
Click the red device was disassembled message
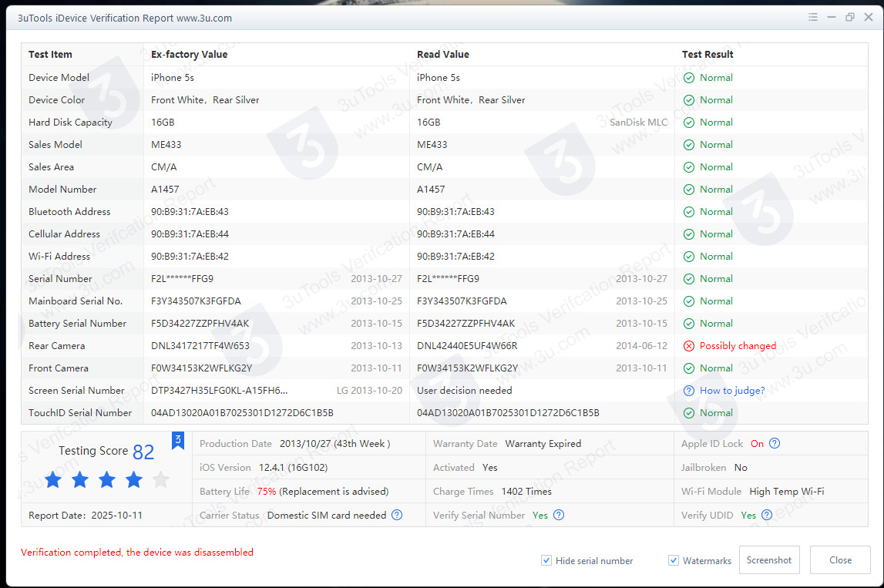[x=137, y=552]
